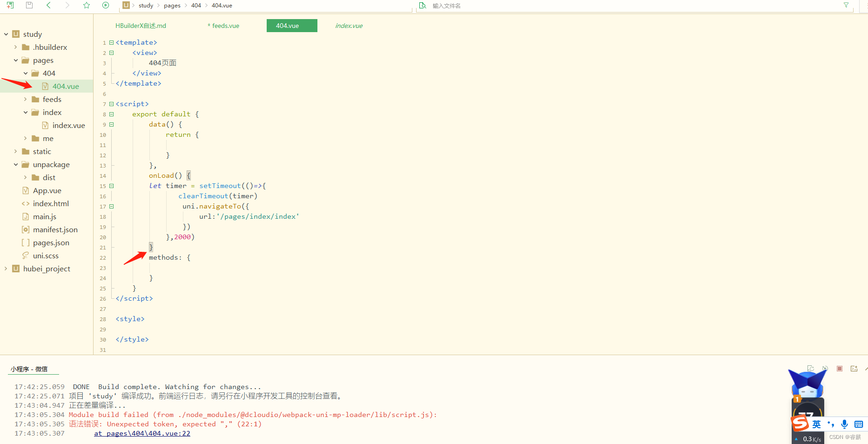Fold the setTimeout block at line 15
This screenshot has width=868, height=444.
pyautogui.click(x=112, y=186)
